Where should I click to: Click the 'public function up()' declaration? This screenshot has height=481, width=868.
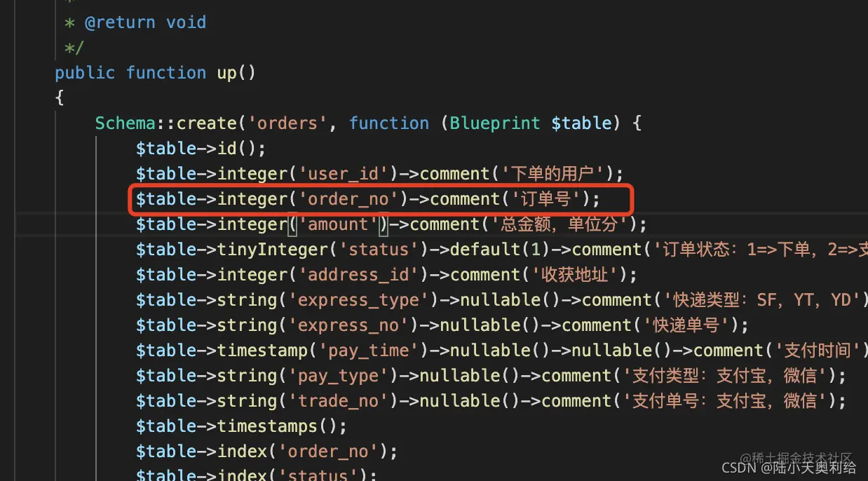click(156, 73)
